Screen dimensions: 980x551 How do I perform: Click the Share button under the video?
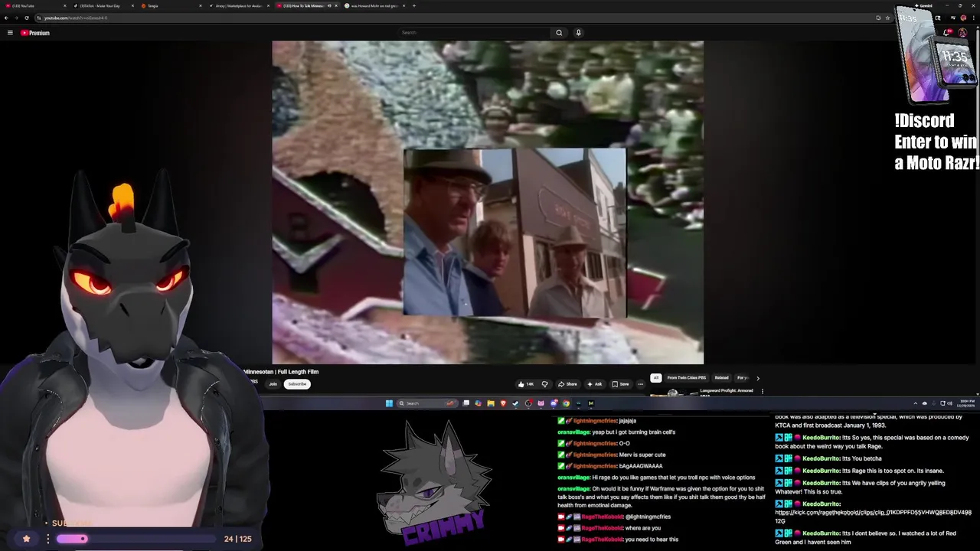point(567,384)
